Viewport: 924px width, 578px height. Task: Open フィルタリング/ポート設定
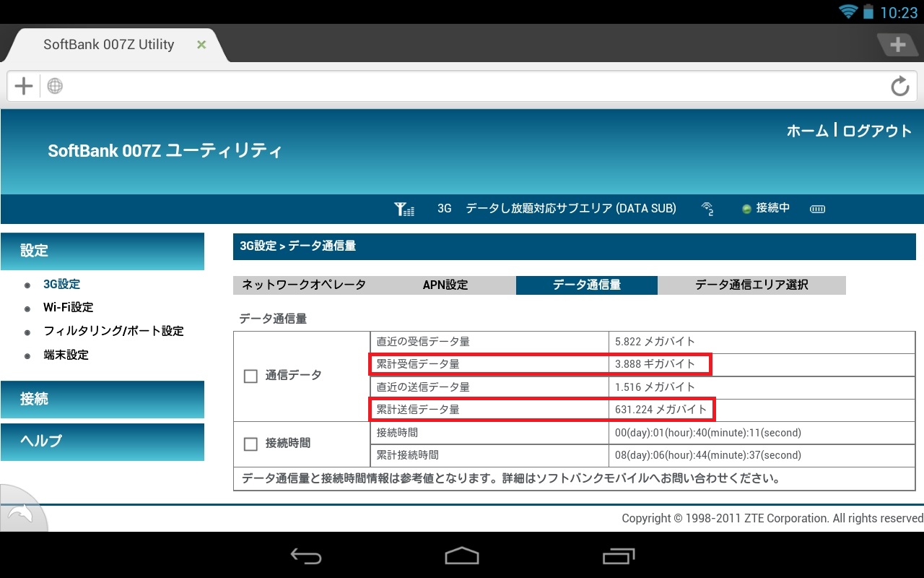point(114,331)
